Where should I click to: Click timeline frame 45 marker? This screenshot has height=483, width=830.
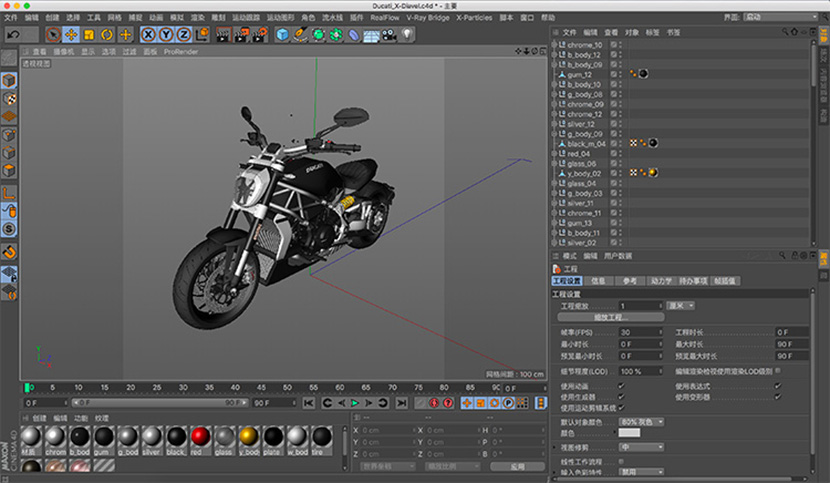point(261,388)
